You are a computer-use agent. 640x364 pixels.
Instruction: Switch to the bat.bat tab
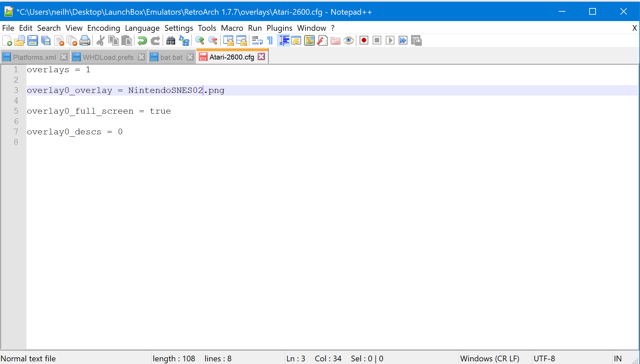(x=171, y=57)
